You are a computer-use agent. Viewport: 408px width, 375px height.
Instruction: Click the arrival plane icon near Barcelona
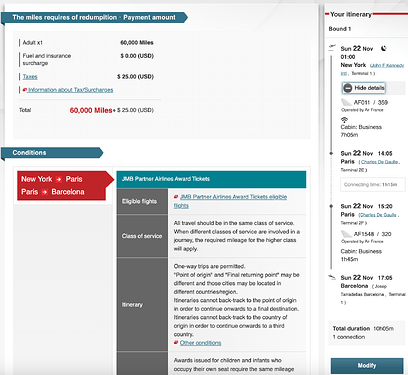(332, 277)
